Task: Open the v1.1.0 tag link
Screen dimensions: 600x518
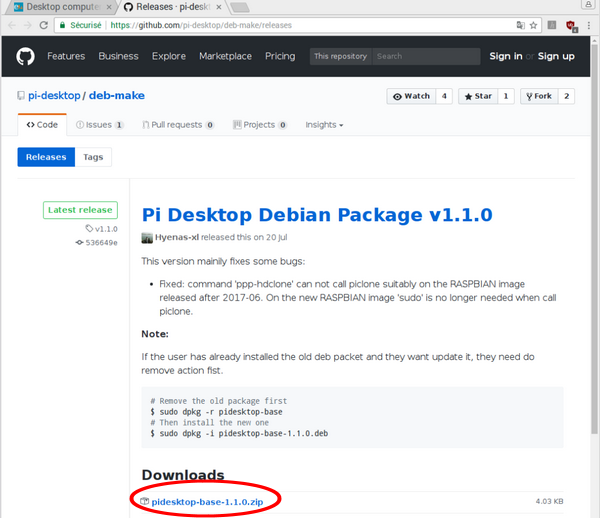Action: [x=106, y=229]
